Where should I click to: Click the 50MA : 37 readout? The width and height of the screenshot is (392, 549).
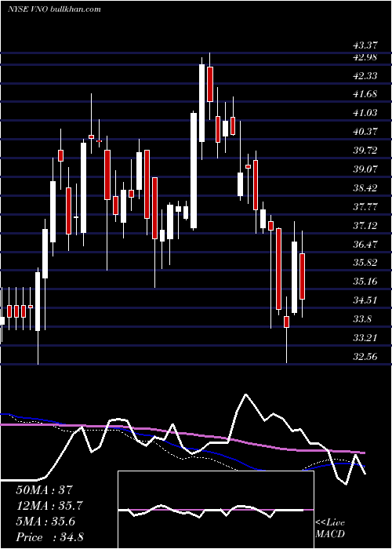click(44, 490)
